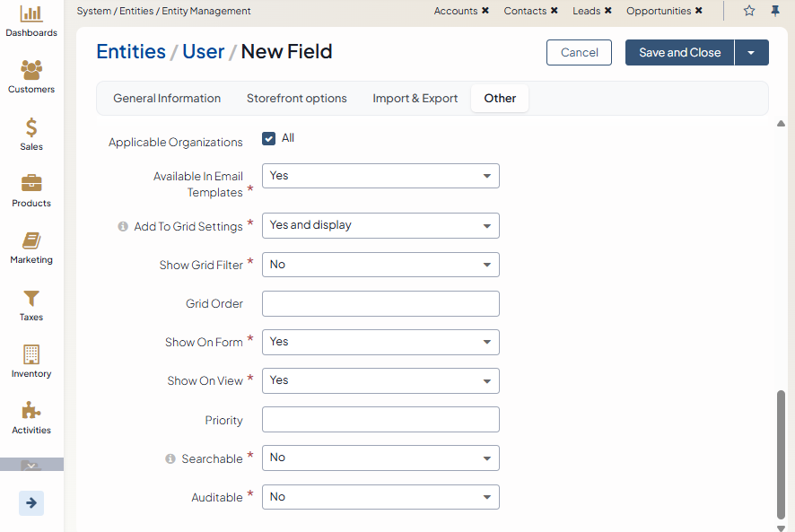Switch to the Import & Export tab

[415, 99]
